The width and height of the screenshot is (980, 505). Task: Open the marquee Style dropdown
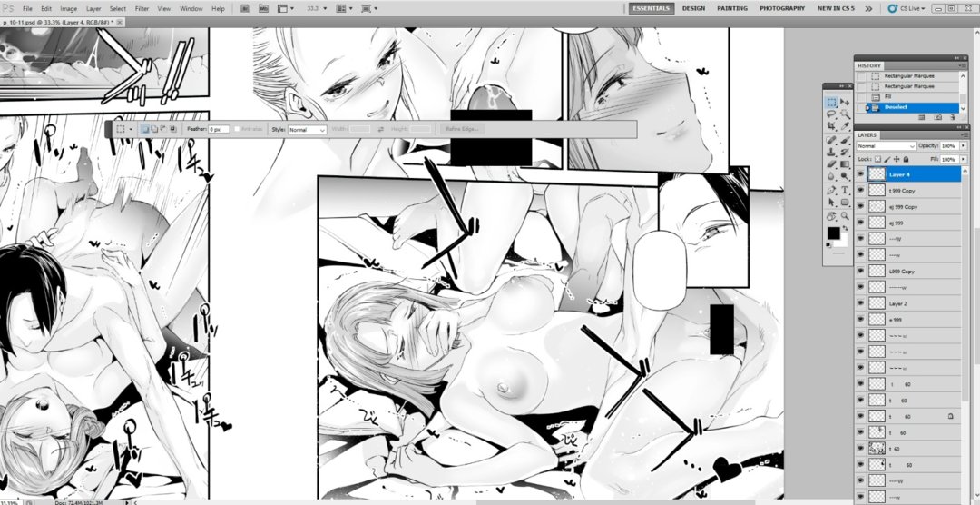pyautogui.click(x=307, y=130)
